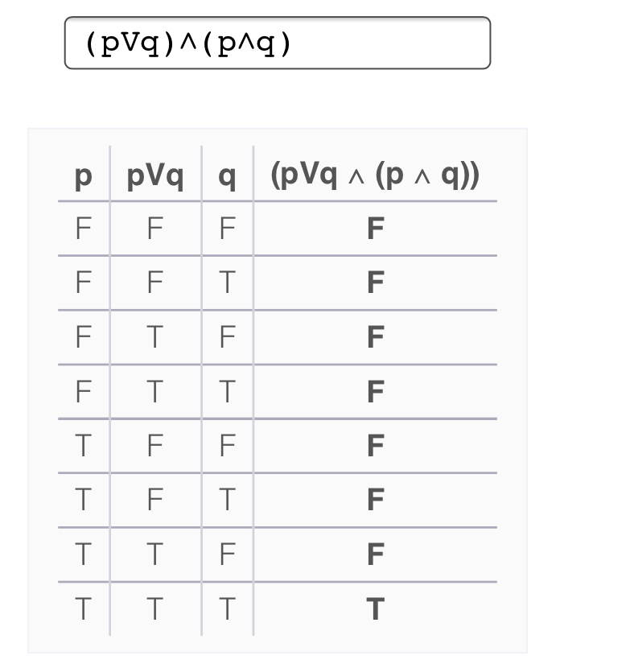Click the formula input field
This screenshot has height=672, width=630.
[277, 43]
